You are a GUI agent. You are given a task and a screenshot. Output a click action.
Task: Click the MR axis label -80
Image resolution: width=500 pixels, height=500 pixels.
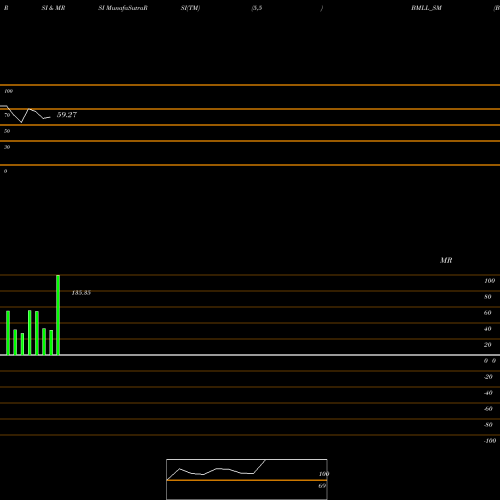[x=488, y=425]
